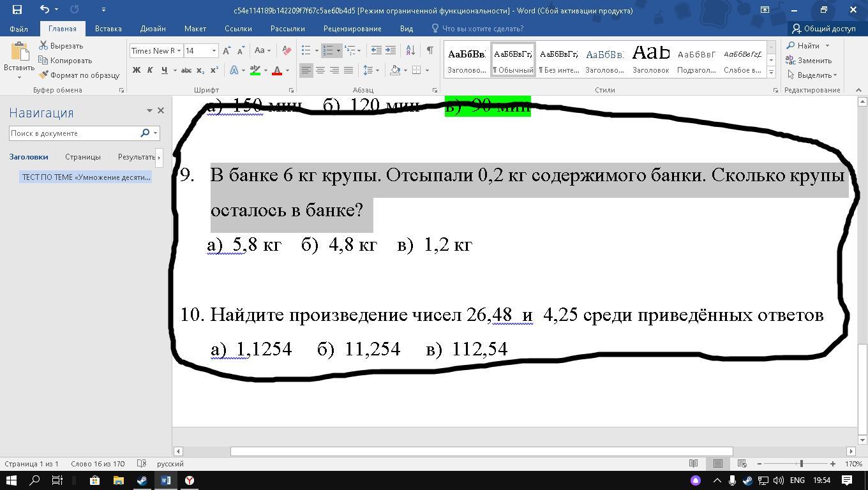Screen dimensions: 868x490
Task: Click the Clear Formatting eraser icon
Action: click(x=287, y=50)
